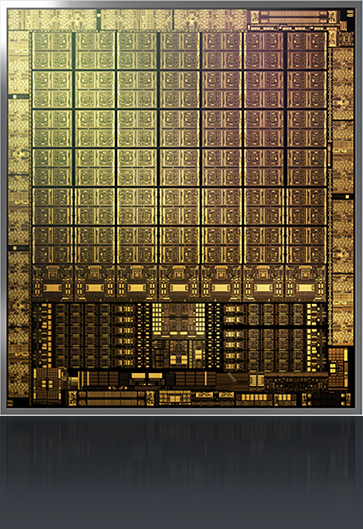Click the top-left compute block in the grid
The height and width of the screenshot is (529, 363).
(x=52, y=51)
